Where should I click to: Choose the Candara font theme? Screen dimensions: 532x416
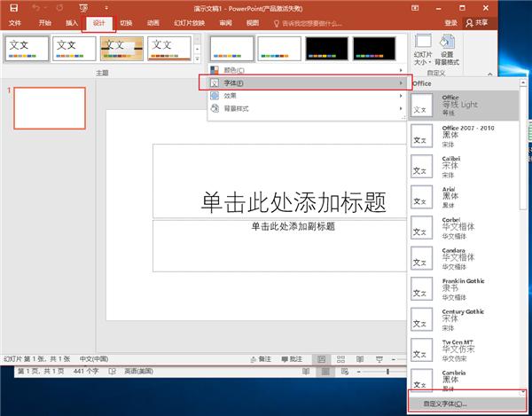[x=464, y=258]
